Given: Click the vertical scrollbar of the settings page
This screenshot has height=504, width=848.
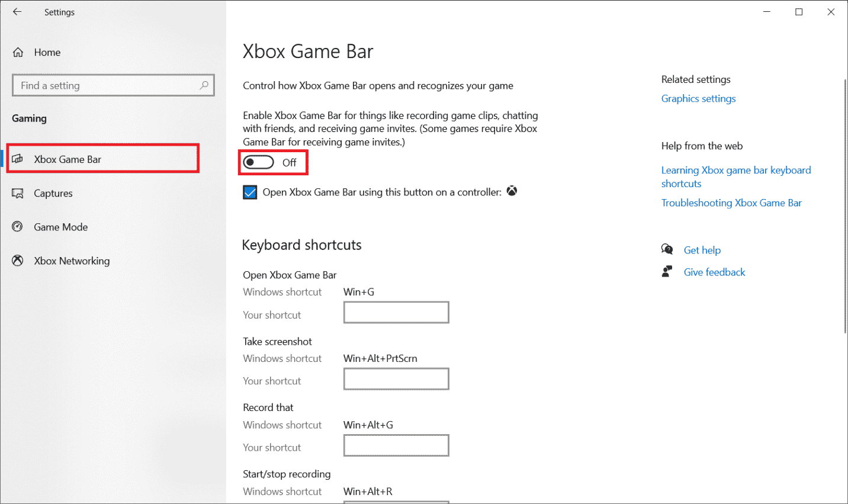Looking at the screenshot, I should point(845,206).
